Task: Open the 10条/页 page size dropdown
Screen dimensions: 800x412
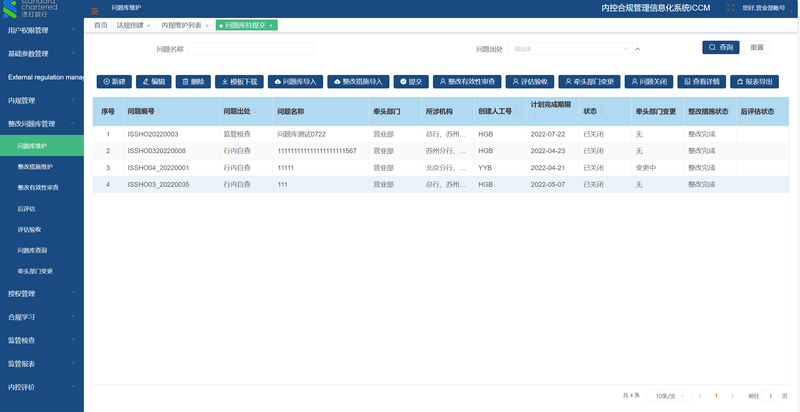Action: click(x=668, y=396)
